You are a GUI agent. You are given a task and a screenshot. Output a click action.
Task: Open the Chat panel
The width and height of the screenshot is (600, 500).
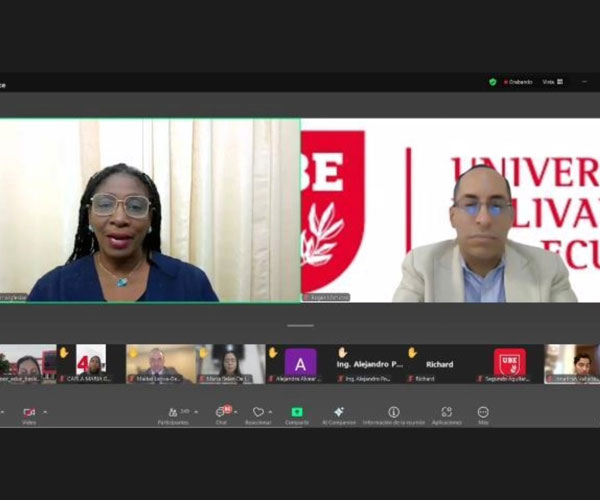pos(221,415)
